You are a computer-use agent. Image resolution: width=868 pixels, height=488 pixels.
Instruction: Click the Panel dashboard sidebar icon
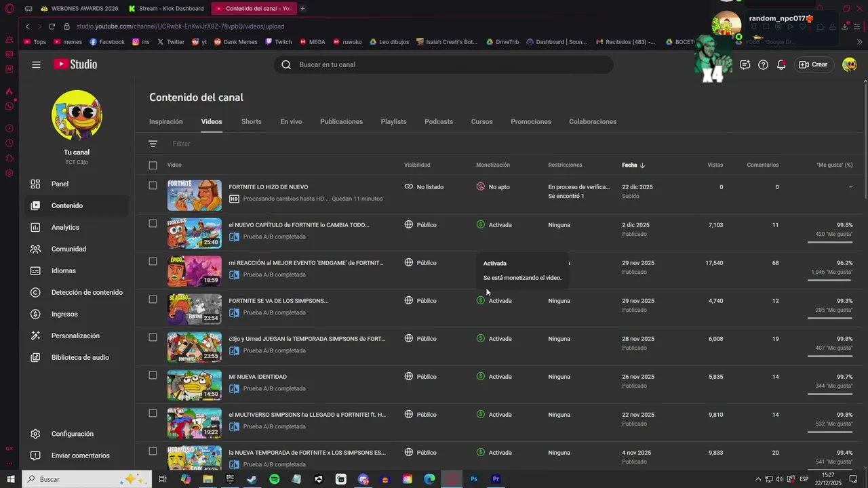tap(35, 184)
